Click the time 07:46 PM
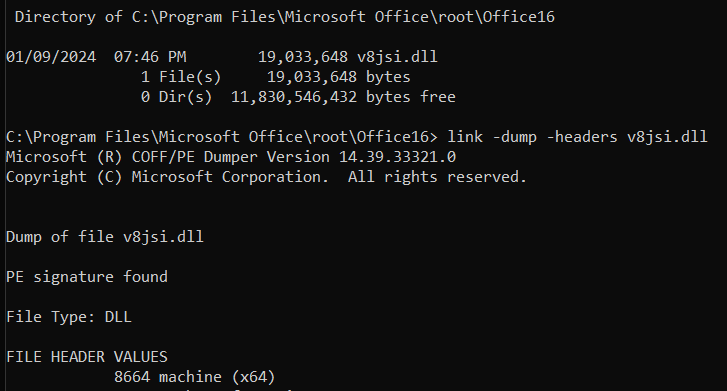 coord(150,57)
